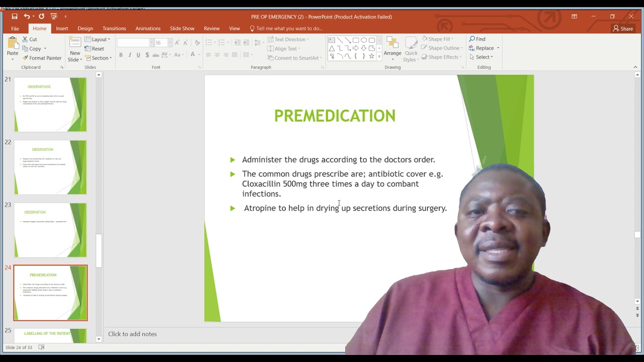Screen dimensions: 644x362
Task: Click the Atropine bullet text
Action: tap(345, 208)
